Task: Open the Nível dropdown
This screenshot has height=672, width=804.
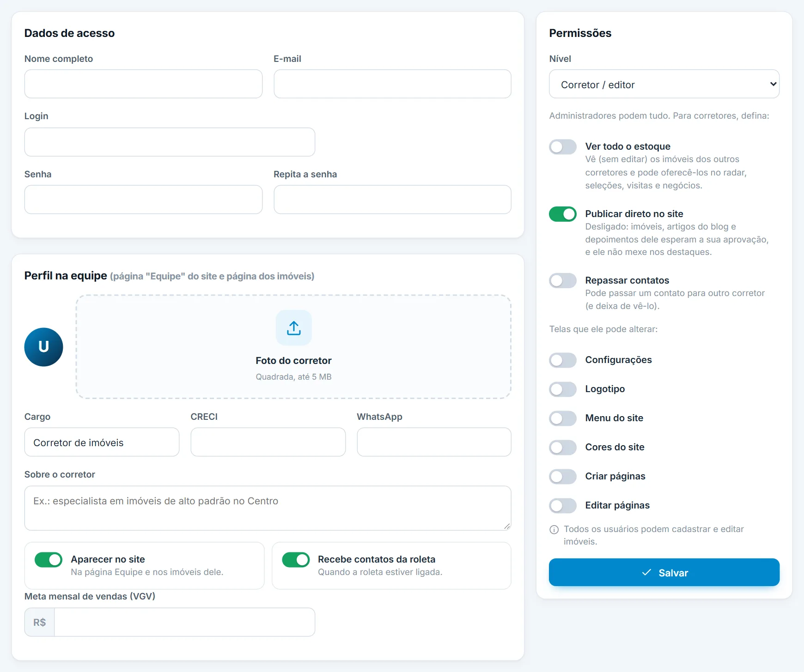Action: [x=664, y=84]
